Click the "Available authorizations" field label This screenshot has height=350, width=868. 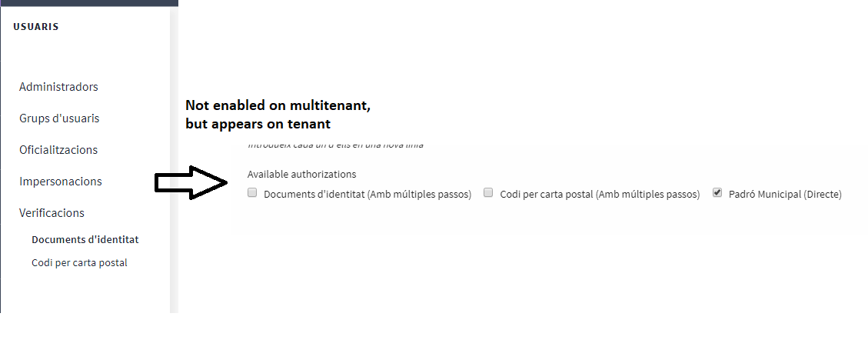coord(301,175)
